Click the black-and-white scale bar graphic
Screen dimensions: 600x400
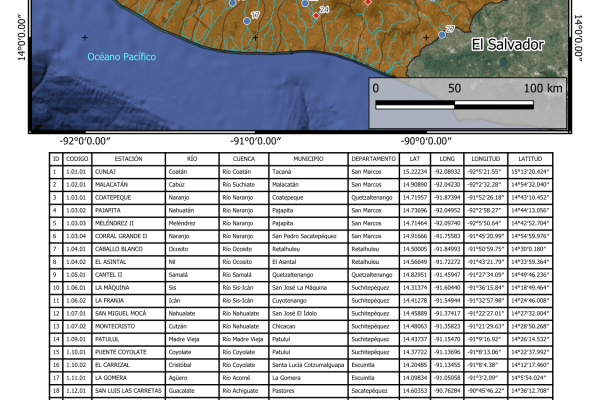tap(455, 105)
